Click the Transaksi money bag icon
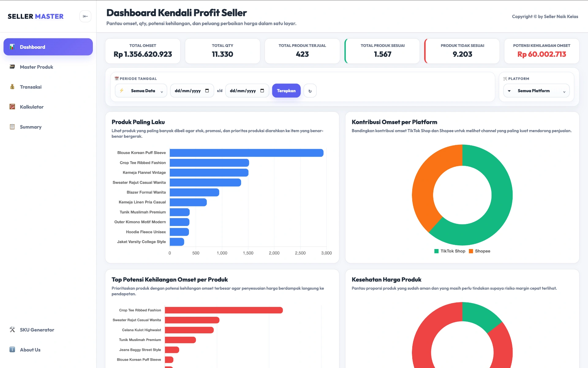 [12, 87]
